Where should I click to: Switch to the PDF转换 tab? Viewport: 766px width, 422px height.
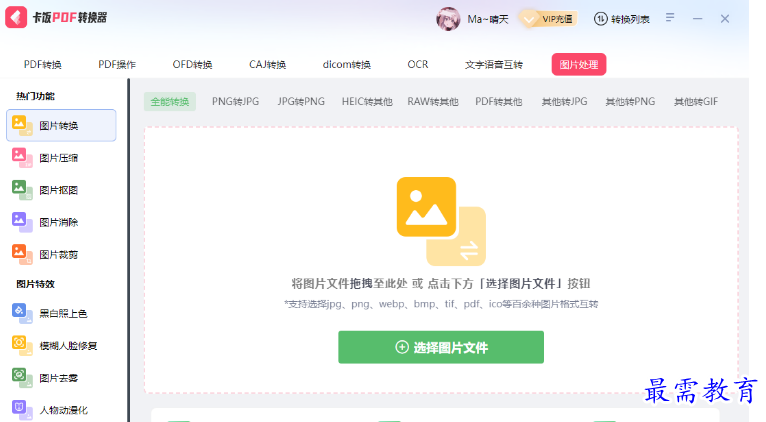point(43,64)
